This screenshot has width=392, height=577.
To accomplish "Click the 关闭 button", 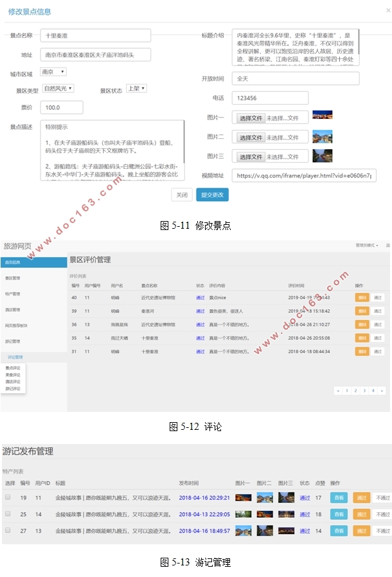I will [x=182, y=195].
